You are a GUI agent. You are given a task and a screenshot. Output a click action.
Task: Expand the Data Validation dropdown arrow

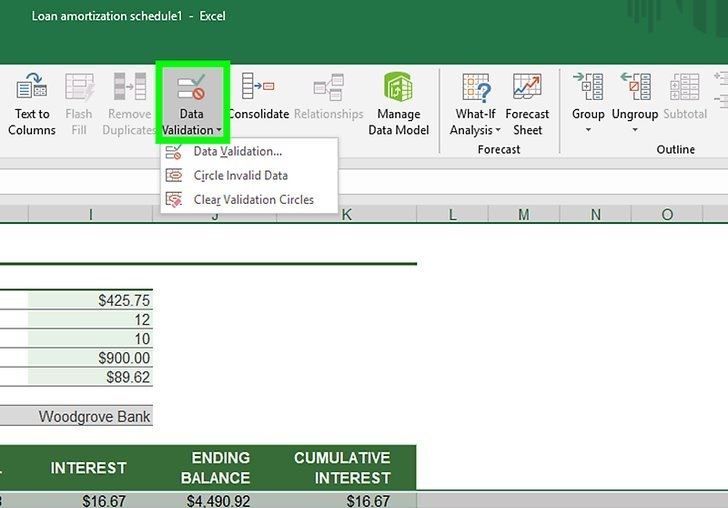point(218,131)
